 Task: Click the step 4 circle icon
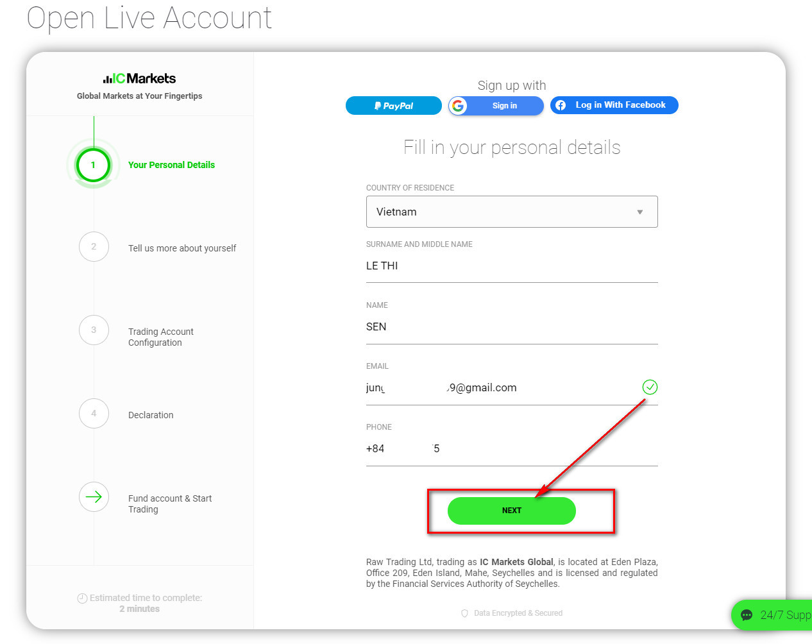(94, 414)
